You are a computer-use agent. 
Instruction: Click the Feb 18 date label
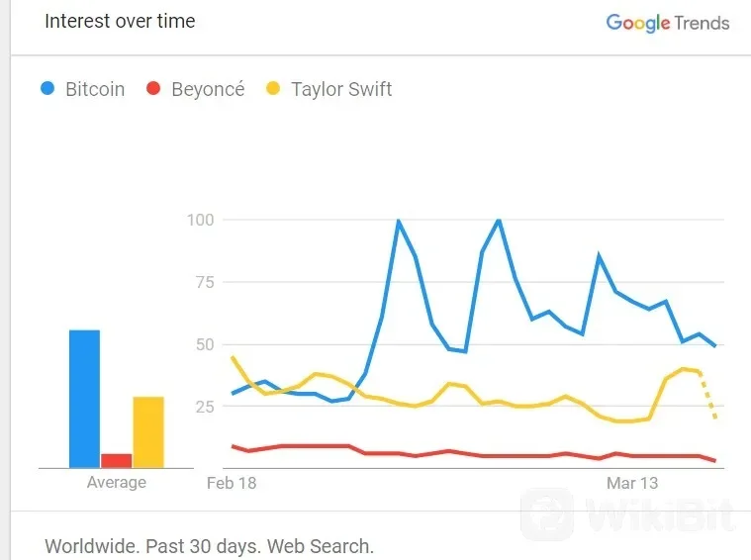[230, 483]
